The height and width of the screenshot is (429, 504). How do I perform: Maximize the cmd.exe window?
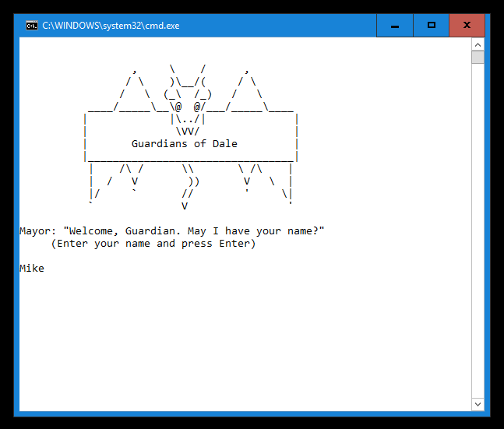[431, 26]
